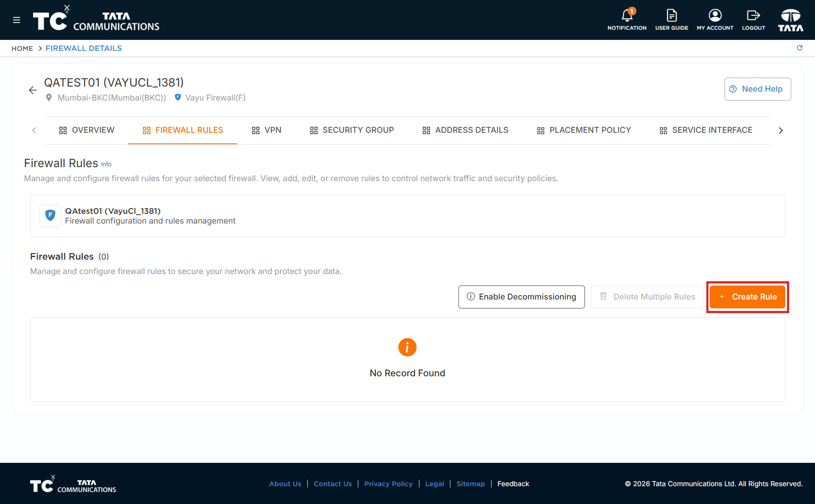Click the Create Rule button

[747, 297]
